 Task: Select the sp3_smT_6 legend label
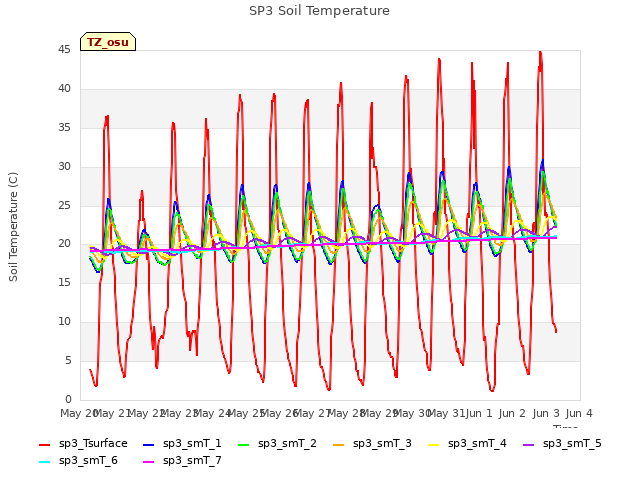click(x=88, y=460)
